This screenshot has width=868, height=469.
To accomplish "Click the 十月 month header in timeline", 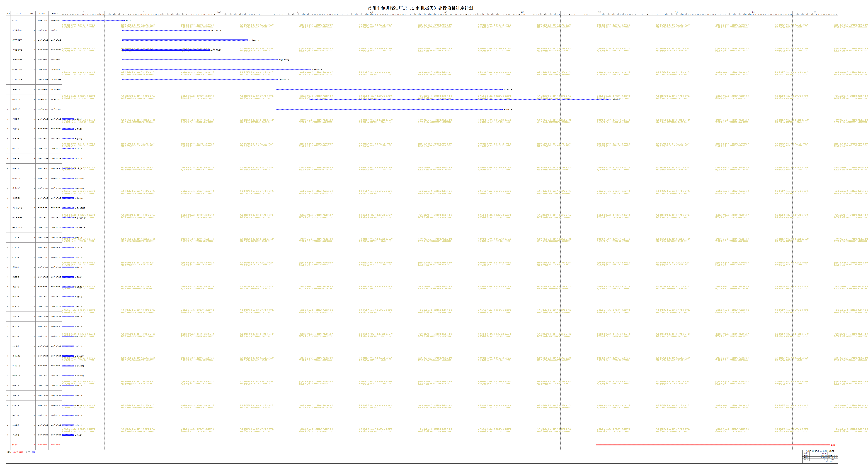I will 83,12.
